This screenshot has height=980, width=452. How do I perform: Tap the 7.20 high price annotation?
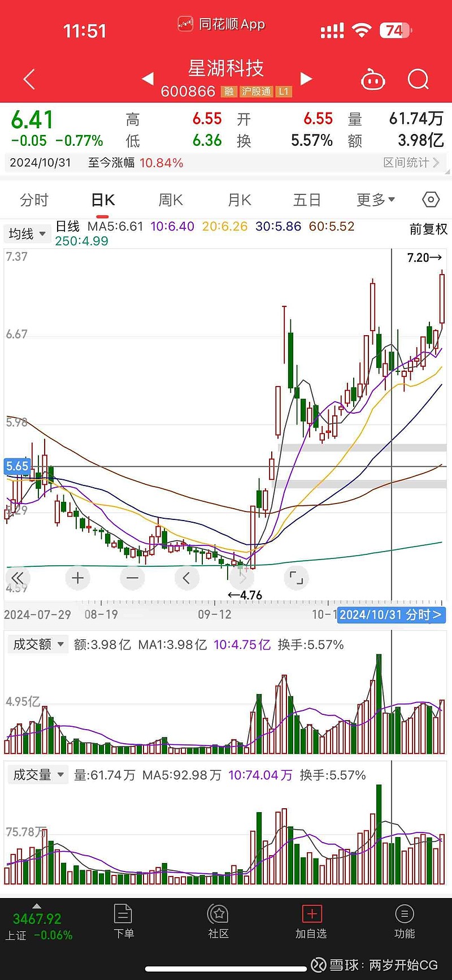click(424, 258)
